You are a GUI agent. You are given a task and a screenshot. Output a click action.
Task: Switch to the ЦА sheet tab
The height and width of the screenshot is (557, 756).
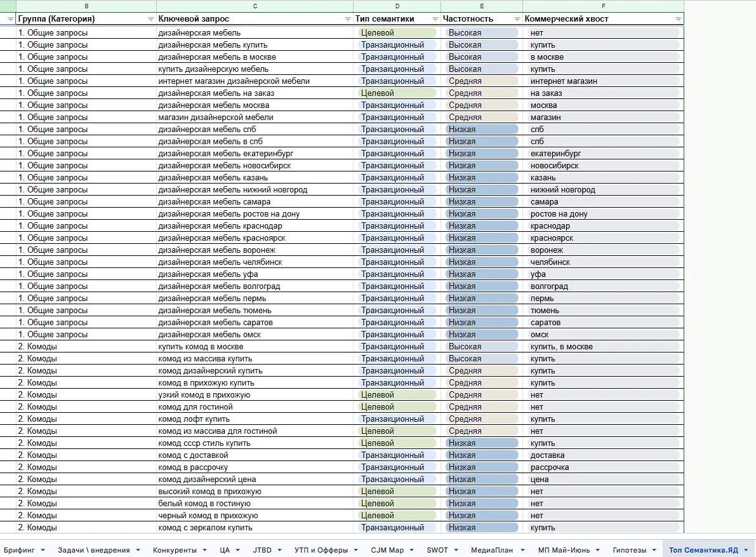(x=225, y=550)
